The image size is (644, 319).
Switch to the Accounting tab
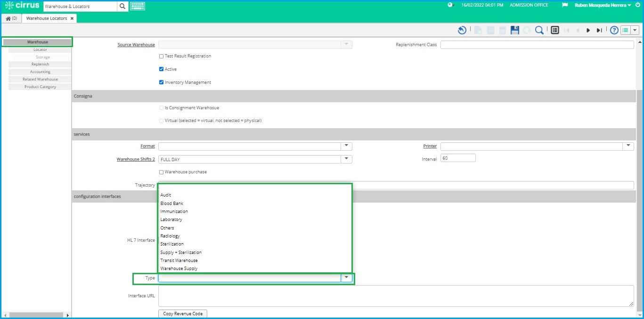point(40,71)
